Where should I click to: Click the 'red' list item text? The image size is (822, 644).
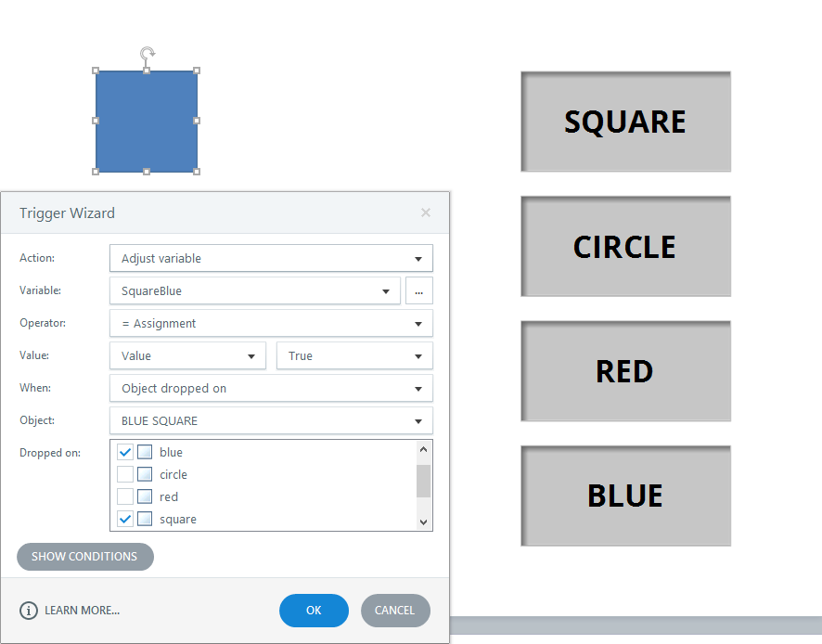(x=169, y=497)
